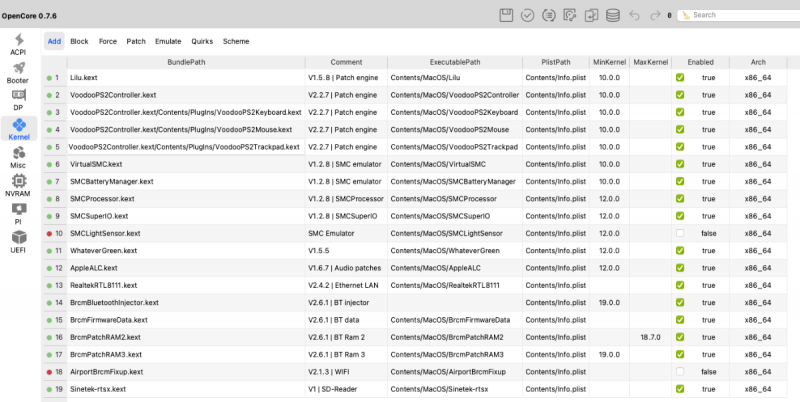The width and height of the screenshot is (800, 402).
Task: Click the Arch column header
Action: pyautogui.click(x=758, y=62)
